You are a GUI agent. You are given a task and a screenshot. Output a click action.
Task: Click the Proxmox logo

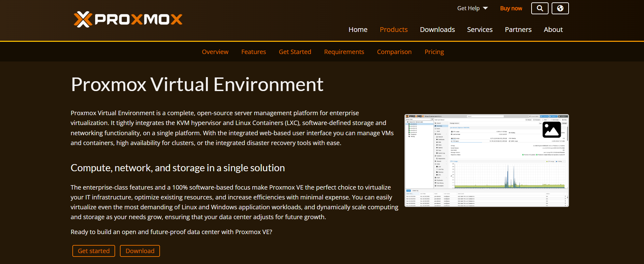128,19
